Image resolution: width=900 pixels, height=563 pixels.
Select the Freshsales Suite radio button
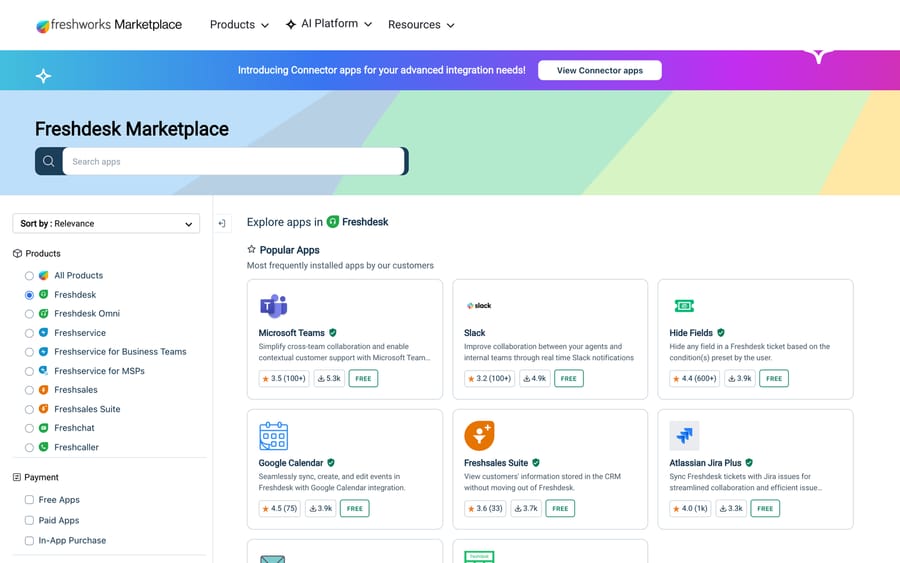[x=29, y=409]
